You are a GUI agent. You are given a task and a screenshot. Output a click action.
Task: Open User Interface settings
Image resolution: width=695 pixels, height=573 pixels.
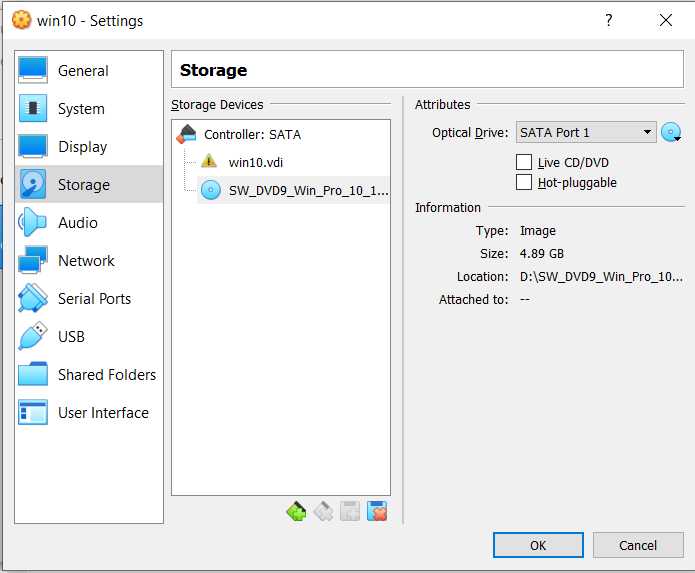pos(89,413)
